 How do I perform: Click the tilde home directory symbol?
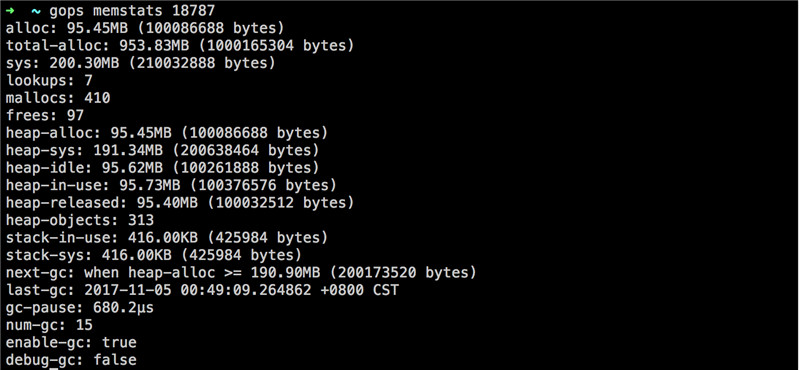point(36,10)
